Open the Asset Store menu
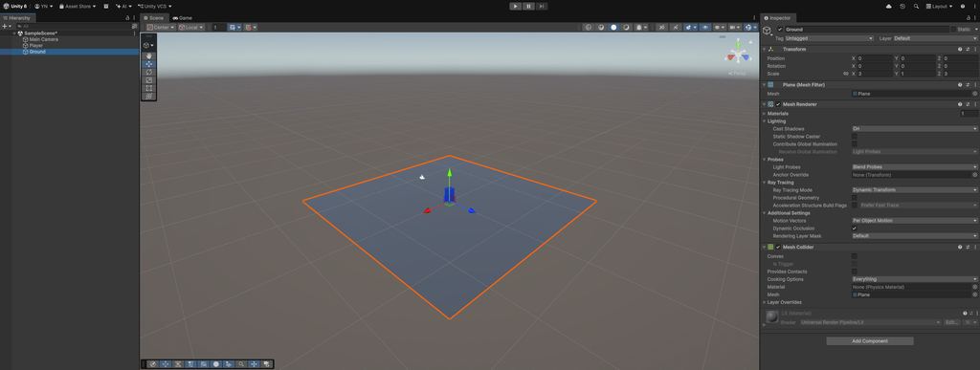980x370 pixels. 78,7
